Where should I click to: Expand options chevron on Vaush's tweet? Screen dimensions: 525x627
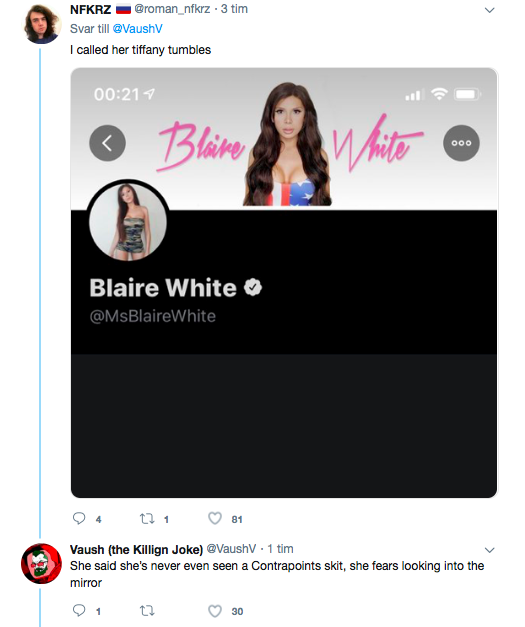tap(489, 550)
